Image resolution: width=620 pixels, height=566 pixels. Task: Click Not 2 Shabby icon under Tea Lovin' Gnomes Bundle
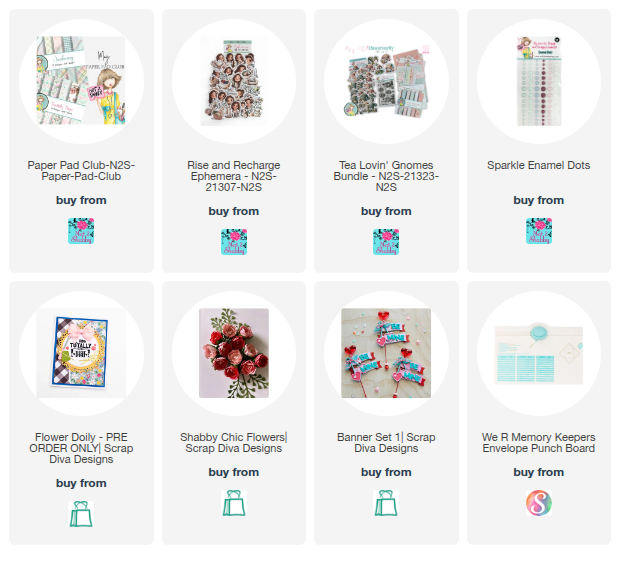[386, 242]
